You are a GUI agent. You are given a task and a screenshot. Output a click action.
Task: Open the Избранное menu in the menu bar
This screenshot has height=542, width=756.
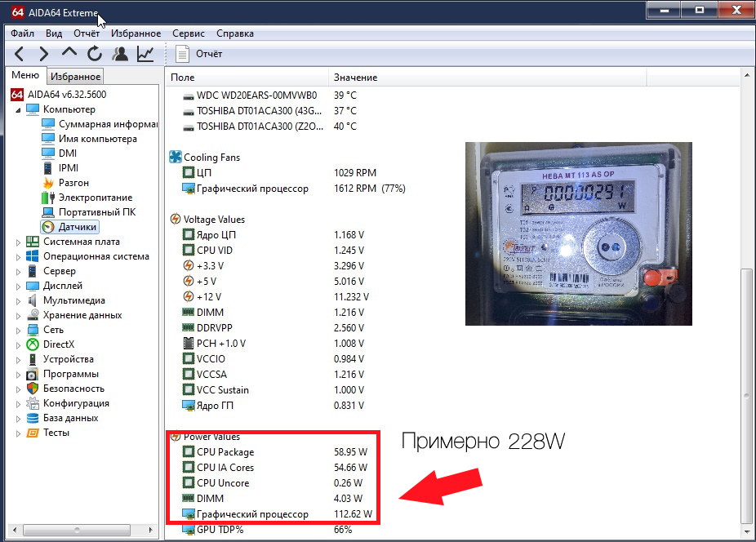136,33
